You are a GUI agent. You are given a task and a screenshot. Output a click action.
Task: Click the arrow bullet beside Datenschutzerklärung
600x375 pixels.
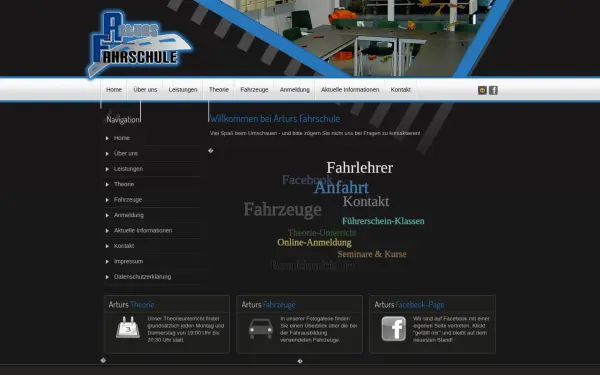click(x=107, y=277)
